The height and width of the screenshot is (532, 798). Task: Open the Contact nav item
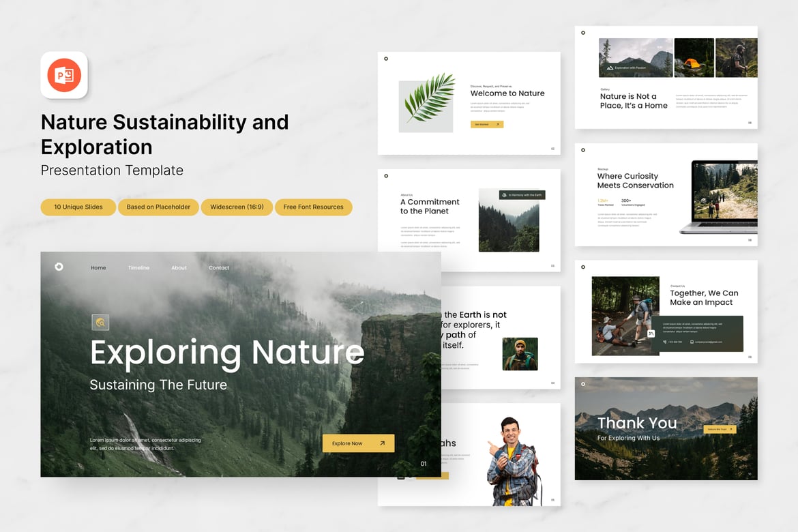219,268
